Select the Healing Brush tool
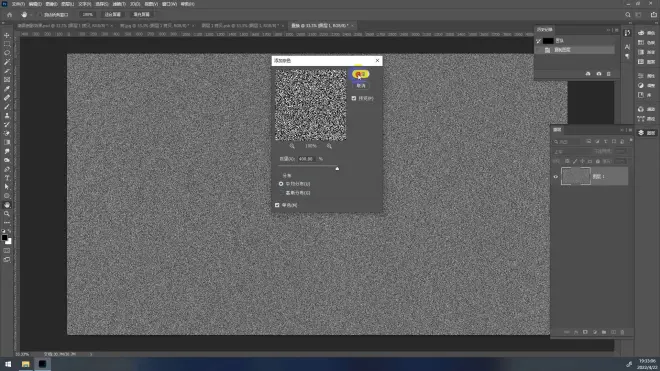Image resolution: width=660 pixels, height=371 pixels. pyautogui.click(x=7, y=97)
